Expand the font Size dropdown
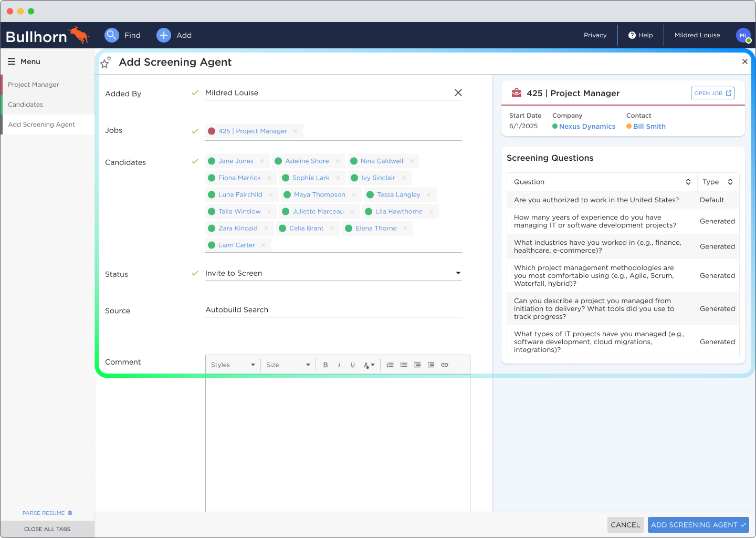Screen dimensions: 756x538 click(x=288, y=365)
